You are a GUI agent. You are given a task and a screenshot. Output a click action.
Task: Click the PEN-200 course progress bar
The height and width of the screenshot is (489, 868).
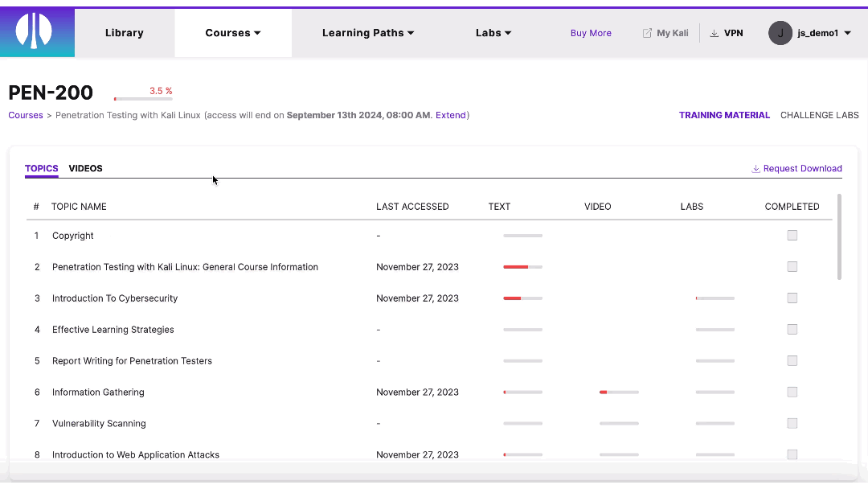tap(143, 98)
